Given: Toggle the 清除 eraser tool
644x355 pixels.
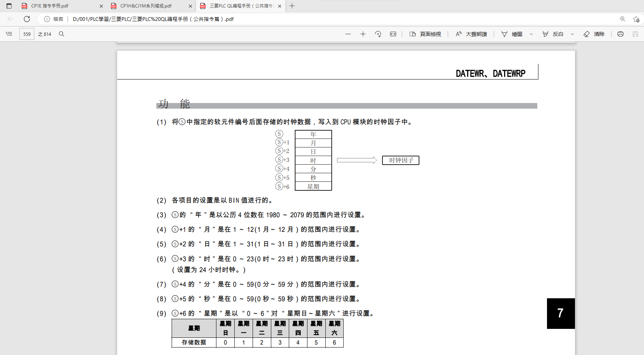Looking at the screenshot, I should 594,34.
